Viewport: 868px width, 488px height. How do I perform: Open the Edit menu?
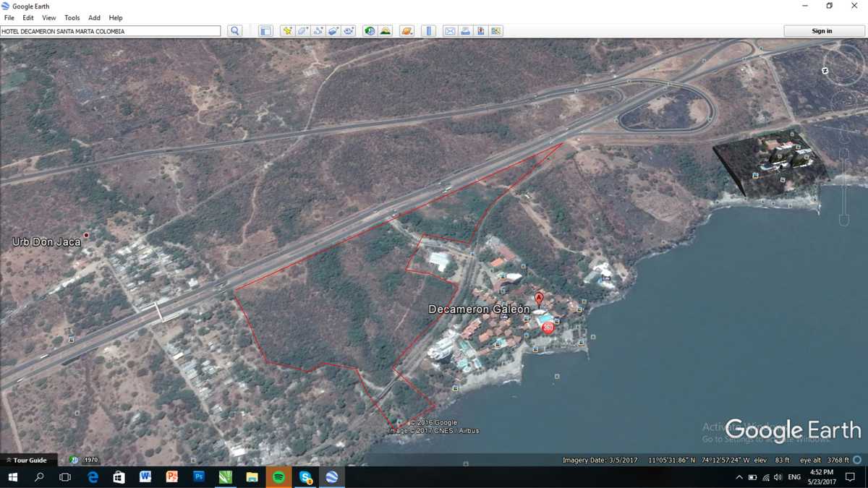(x=28, y=17)
